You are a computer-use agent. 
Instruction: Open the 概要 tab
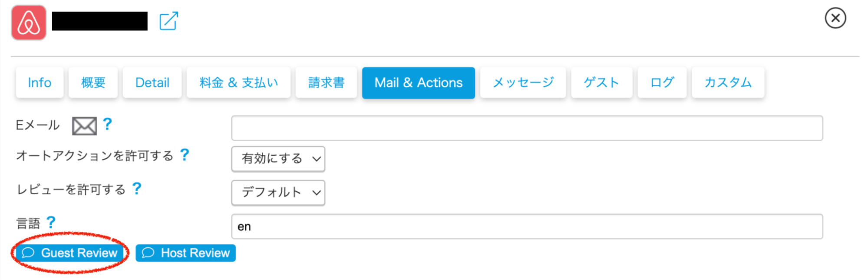tap(93, 83)
